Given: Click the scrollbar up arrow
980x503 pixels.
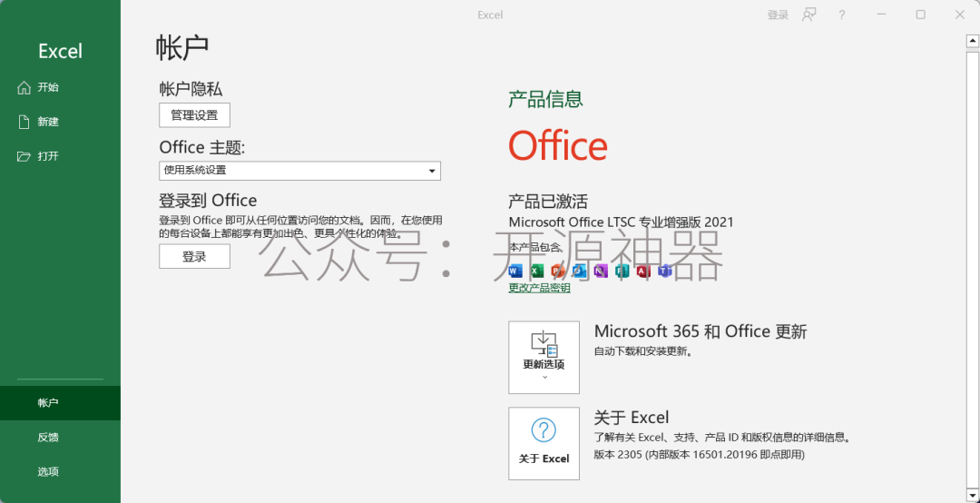Looking at the screenshot, I should click(x=973, y=41).
